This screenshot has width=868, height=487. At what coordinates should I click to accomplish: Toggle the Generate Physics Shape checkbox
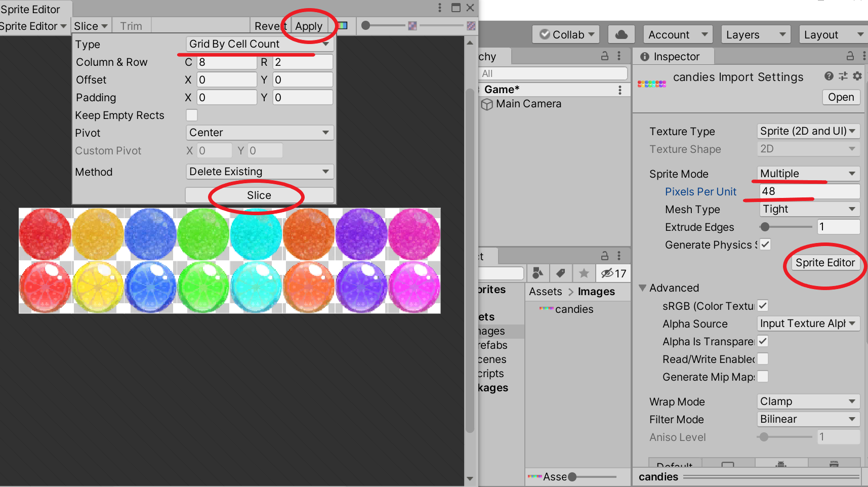pyautogui.click(x=765, y=245)
